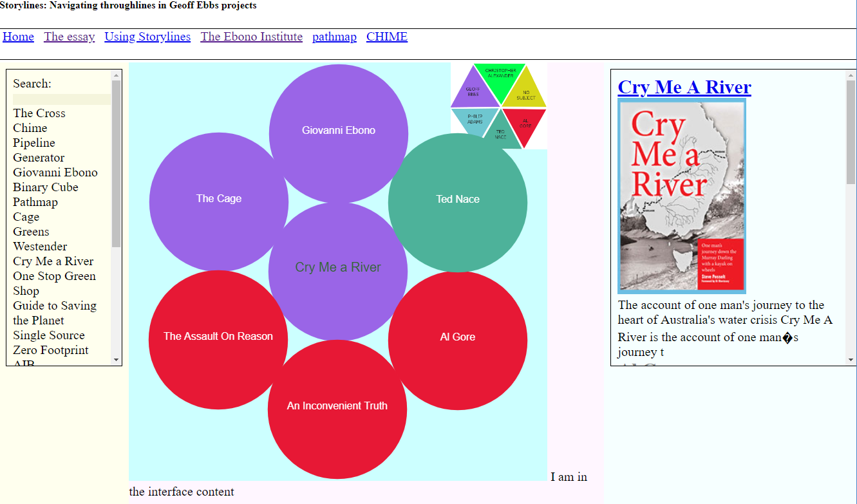
Task: Open the Home navigation link
Action: 18,37
